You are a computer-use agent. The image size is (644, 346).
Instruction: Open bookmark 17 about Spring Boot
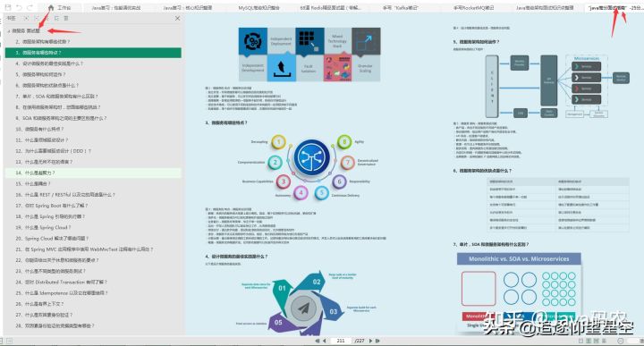pyautogui.click(x=51, y=206)
